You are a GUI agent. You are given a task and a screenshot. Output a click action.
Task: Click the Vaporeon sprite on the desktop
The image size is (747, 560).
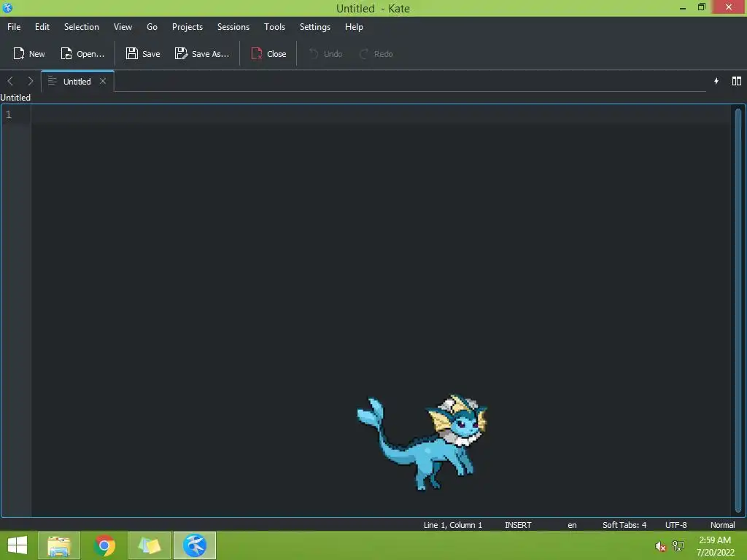pyautogui.click(x=422, y=442)
